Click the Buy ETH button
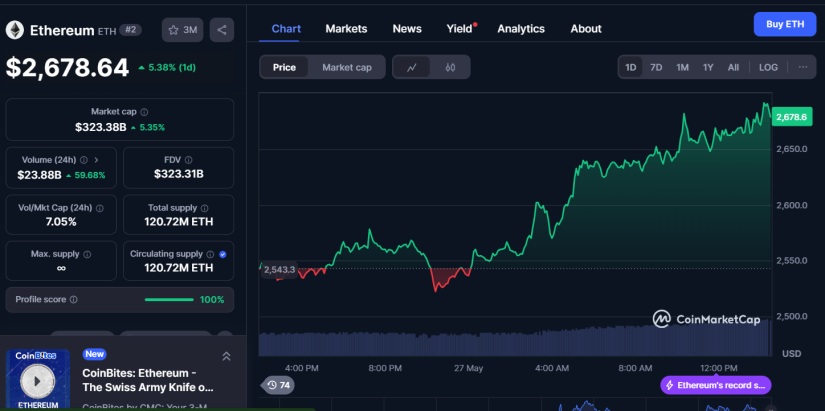825x411 pixels. (785, 24)
